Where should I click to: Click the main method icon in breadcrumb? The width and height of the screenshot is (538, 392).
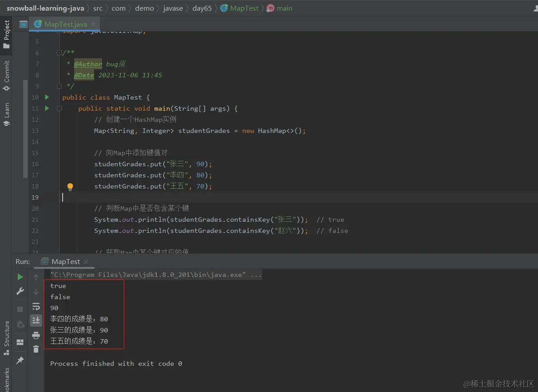pos(270,8)
